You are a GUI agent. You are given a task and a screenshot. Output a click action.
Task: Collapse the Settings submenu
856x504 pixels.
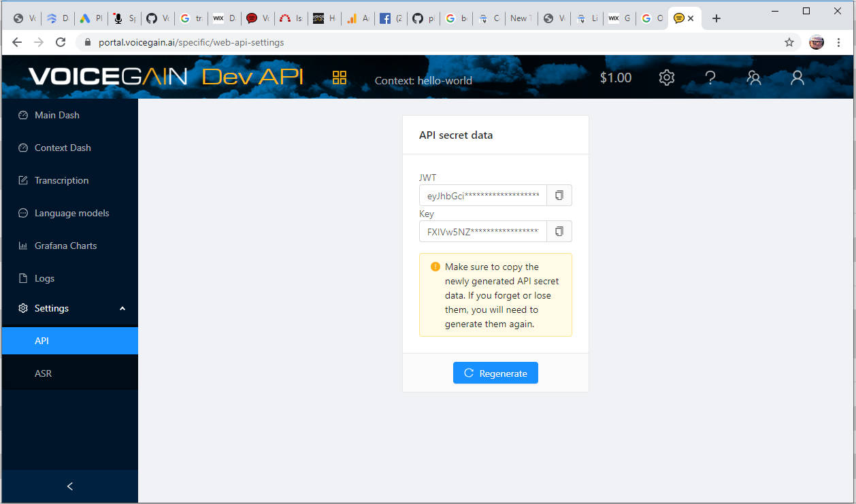coord(69,308)
